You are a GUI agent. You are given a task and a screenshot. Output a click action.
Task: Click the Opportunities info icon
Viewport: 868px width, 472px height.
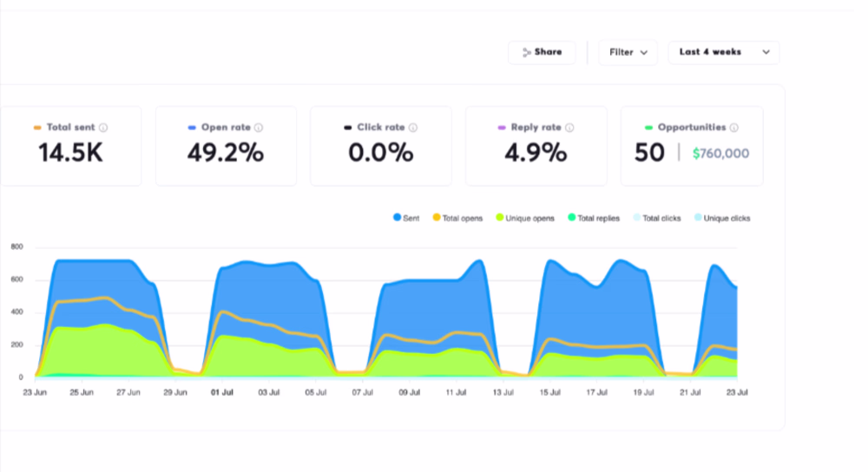734,128
